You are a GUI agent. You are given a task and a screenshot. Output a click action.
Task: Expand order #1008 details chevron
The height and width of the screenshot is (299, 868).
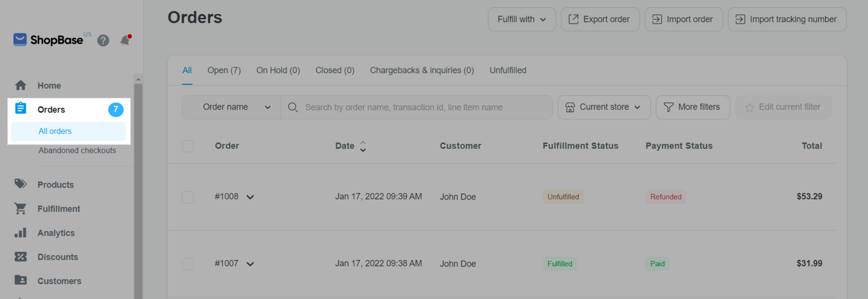pyautogui.click(x=250, y=197)
